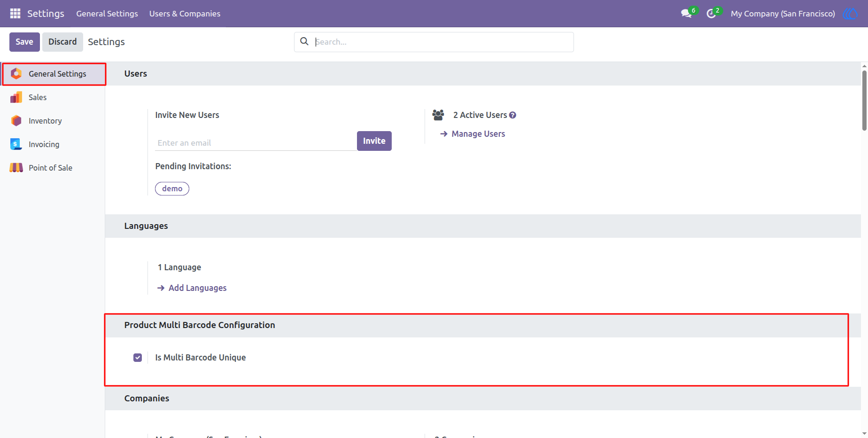The height and width of the screenshot is (438, 868).
Task: Select the Sales settings tab
Action: coord(53,97)
